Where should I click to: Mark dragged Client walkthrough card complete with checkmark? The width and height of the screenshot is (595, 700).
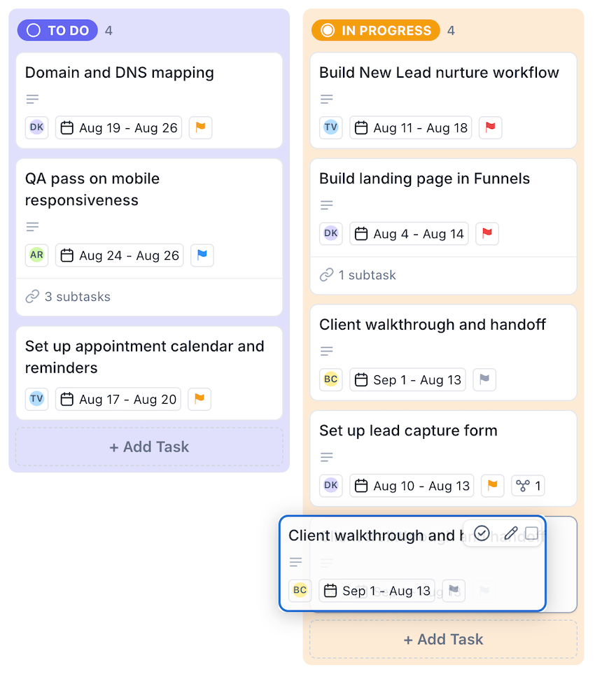click(482, 533)
